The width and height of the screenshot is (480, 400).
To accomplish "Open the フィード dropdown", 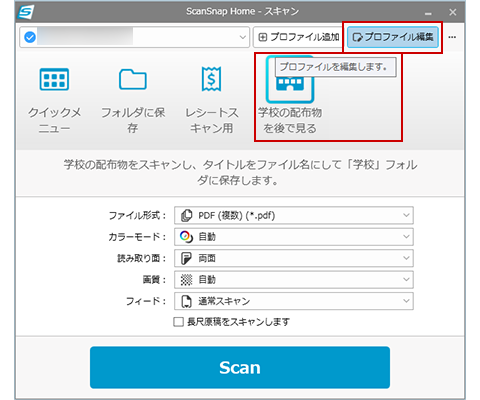I will (x=294, y=301).
